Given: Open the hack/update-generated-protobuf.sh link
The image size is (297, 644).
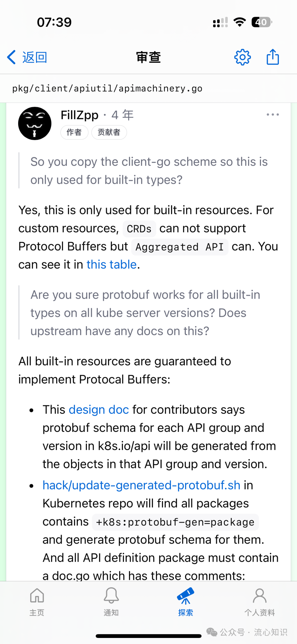Looking at the screenshot, I should pos(142,485).
